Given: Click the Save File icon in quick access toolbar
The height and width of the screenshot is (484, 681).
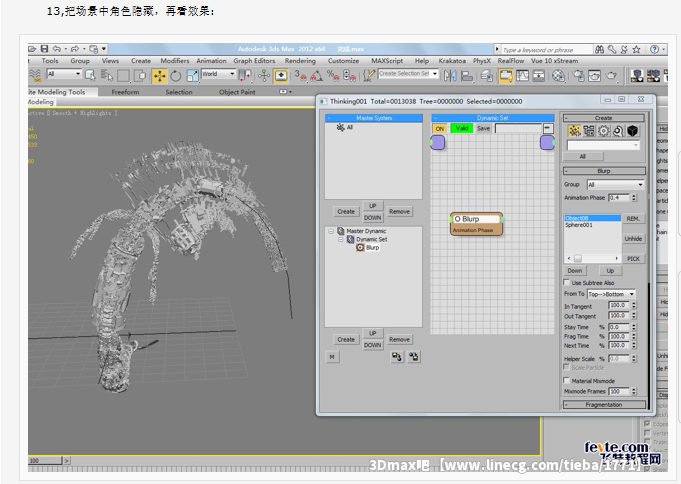Looking at the screenshot, I should coord(44,49).
